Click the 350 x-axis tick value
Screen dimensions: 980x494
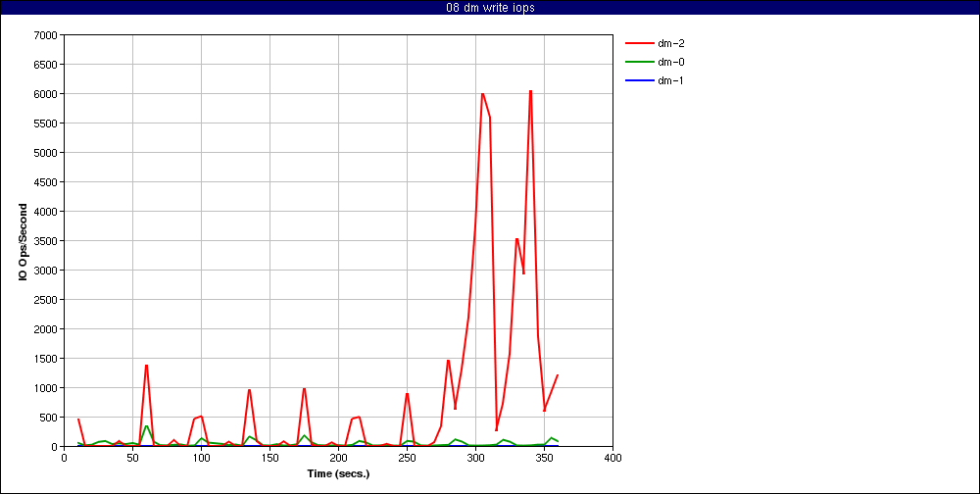point(544,458)
